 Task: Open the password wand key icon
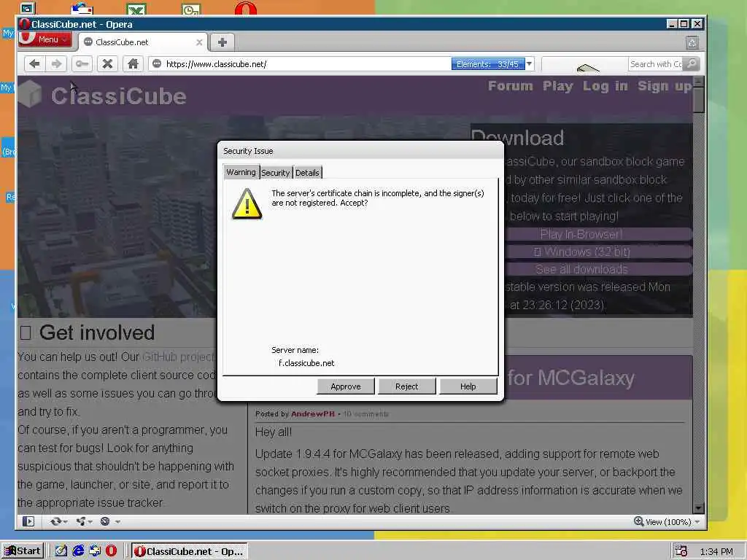82,64
